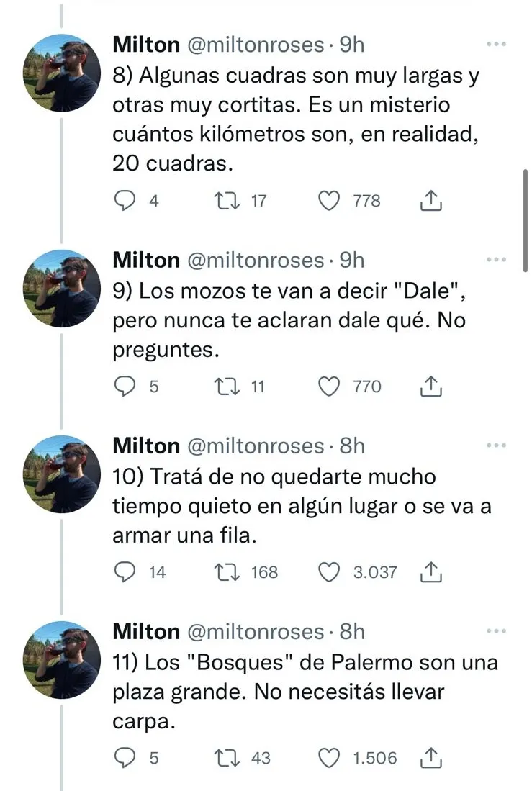Image resolution: width=532 pixels, height=791 pixels.
Task: Open @miltonroses handle on tweet 11
Action: [256, 632]
